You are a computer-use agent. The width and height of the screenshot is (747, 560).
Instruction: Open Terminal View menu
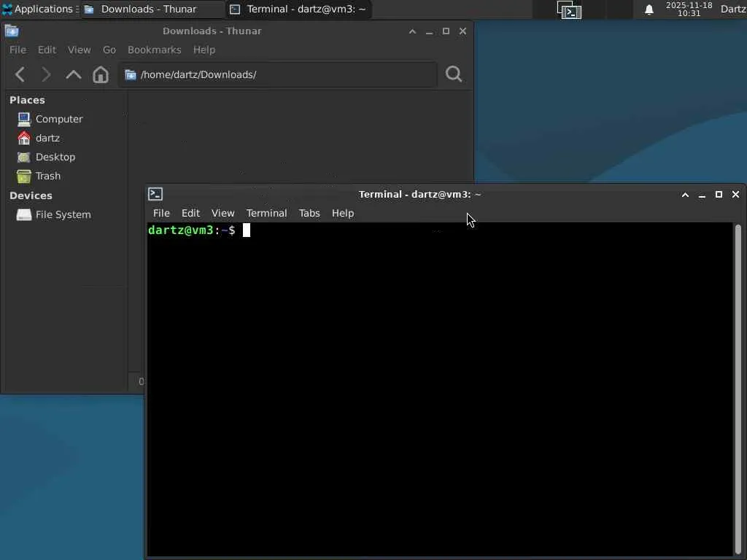click(222, 213)
